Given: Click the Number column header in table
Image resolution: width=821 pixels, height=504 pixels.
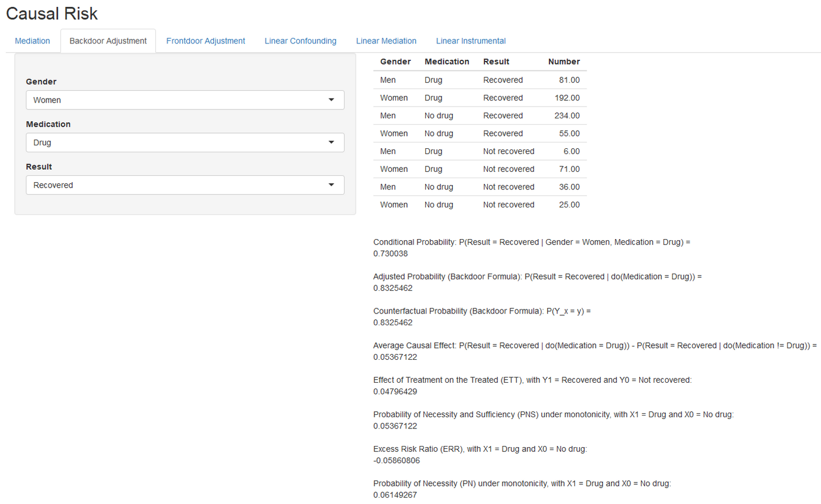Looking at the screenshot, I should [x=564, y=62].
